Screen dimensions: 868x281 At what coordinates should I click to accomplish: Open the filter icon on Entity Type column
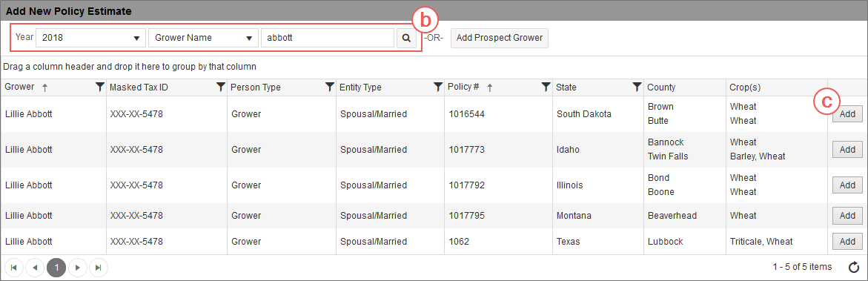pyautogui.click(x=438, y=87)
